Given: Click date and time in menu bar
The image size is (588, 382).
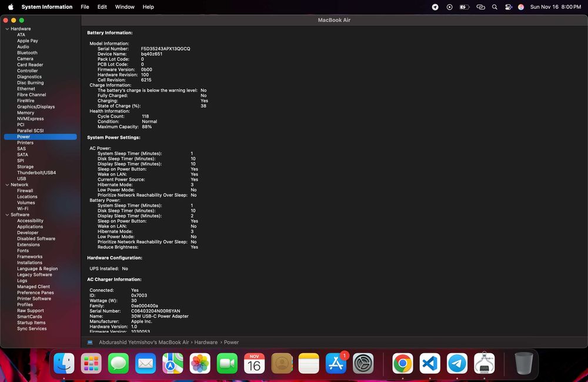Looking at the screenshot, I should tap(556, 6).
